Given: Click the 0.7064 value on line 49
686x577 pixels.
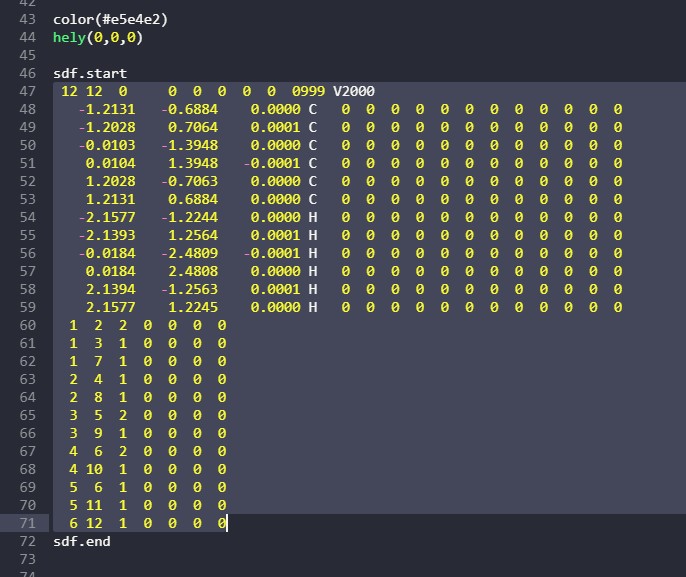Looking at the screenshot, I should 193,127.
